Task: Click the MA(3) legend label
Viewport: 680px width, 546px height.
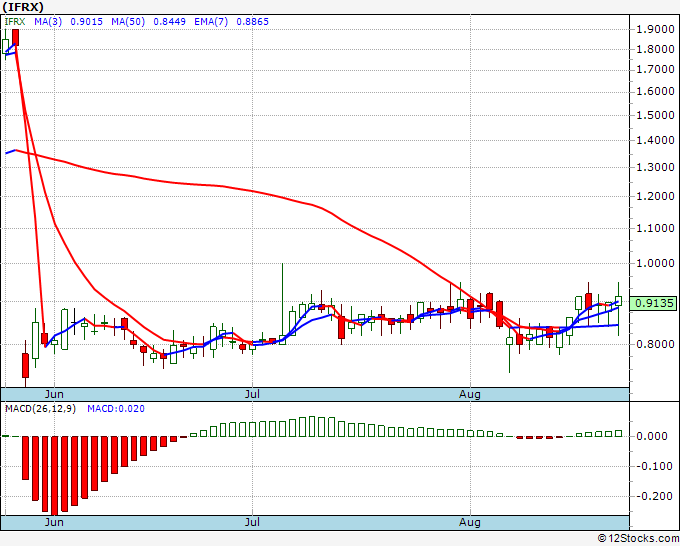Action: click(x=48, y=22)
